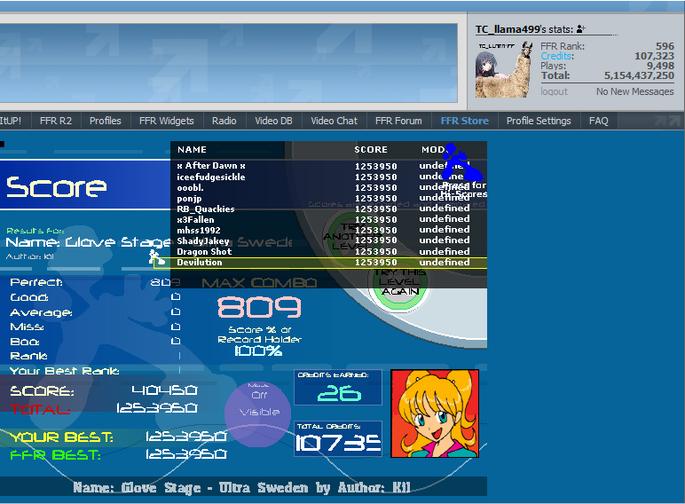This screenshot has width=685, height=504.
Task: Open the FFR Store menu item
Action: [464, 121]
